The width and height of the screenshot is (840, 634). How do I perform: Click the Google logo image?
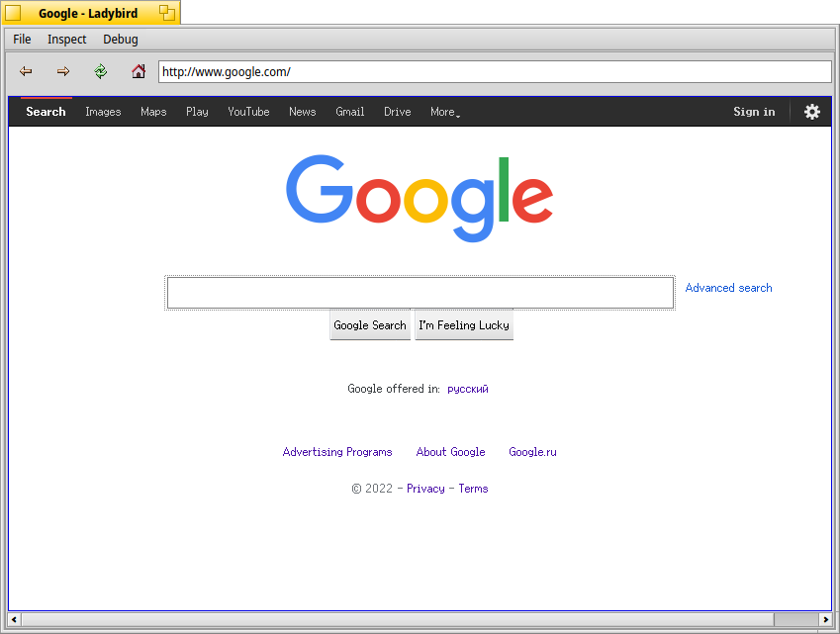pos(420,198)
